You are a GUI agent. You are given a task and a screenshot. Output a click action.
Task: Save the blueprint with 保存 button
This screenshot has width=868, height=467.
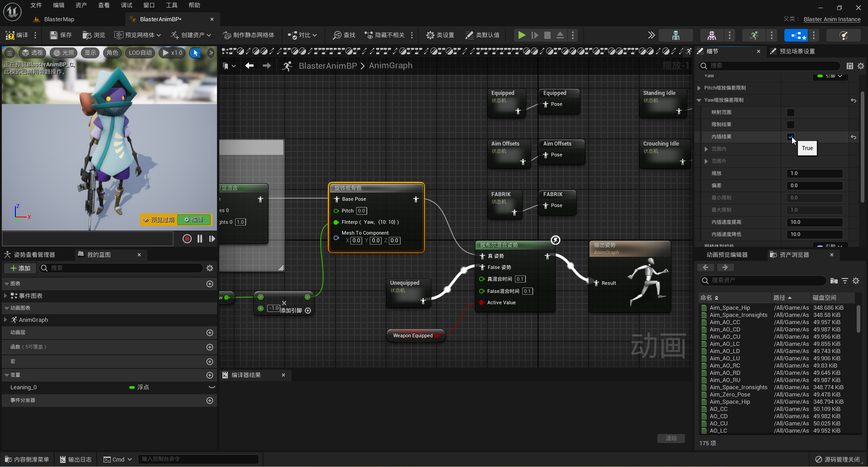point(61,35)
